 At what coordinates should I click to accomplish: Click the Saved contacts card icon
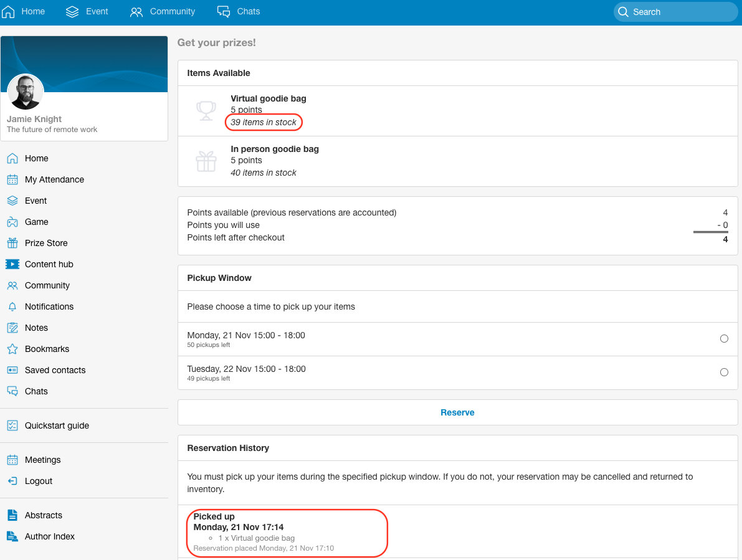[x=12, y=370]
